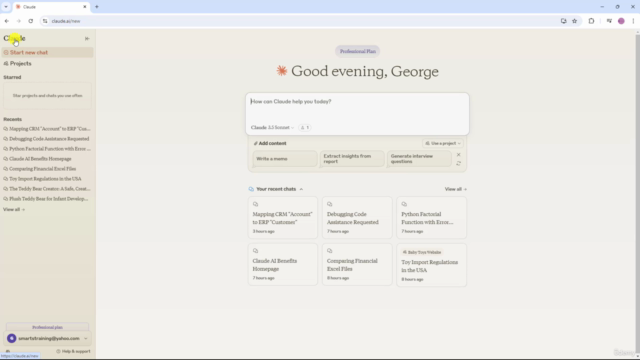Click the browser forward arrow

(x=19, y=21)
